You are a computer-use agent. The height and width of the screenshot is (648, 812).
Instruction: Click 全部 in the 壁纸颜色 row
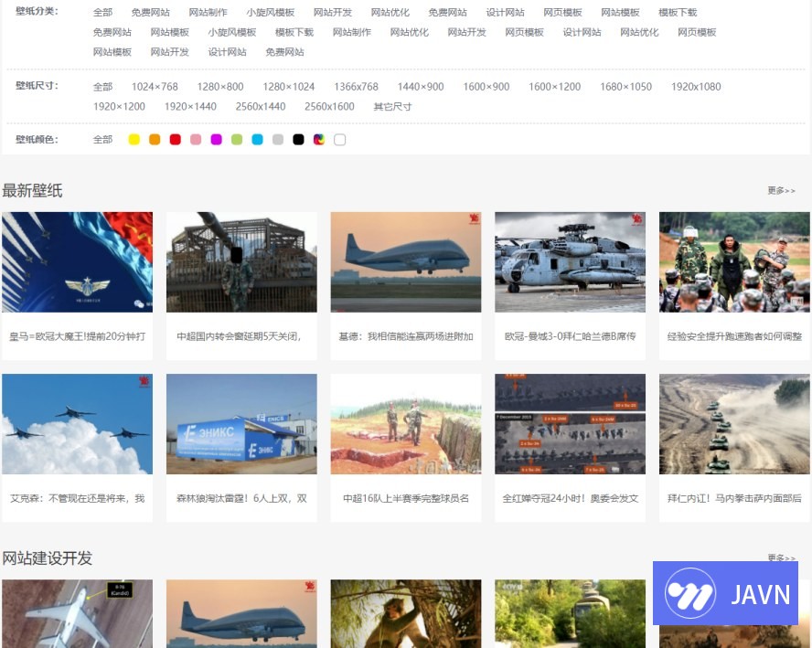(102, 139)
